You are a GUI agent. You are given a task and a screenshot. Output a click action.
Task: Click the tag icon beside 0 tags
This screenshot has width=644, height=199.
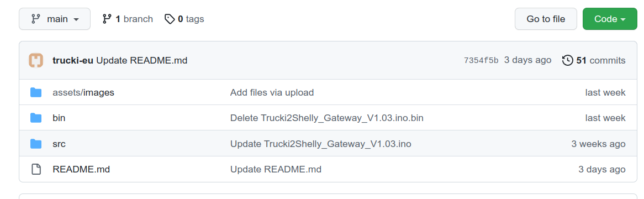pos(170,19)
